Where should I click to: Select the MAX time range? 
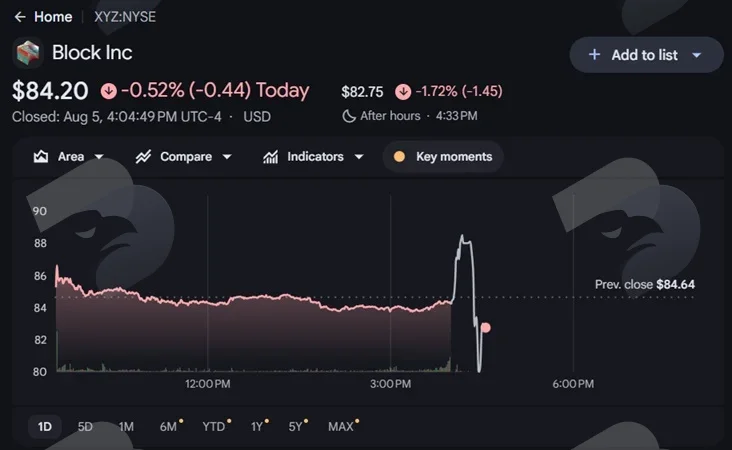(342, 427)
